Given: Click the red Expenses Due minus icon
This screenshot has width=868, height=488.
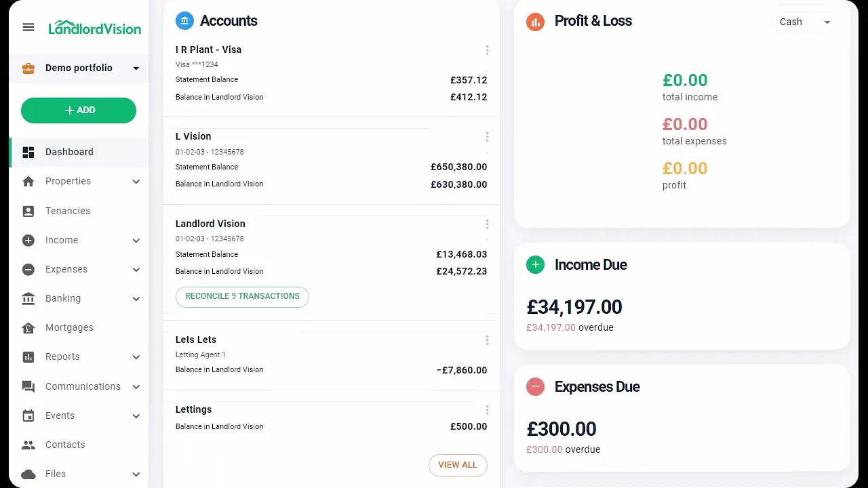Looking at the screenshot, I should (536, 387).
